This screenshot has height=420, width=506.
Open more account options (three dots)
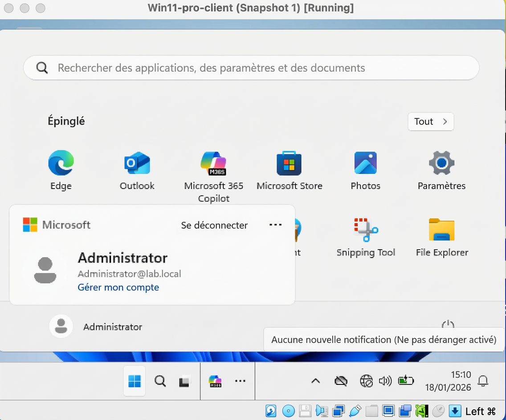[x=275, y=225]
